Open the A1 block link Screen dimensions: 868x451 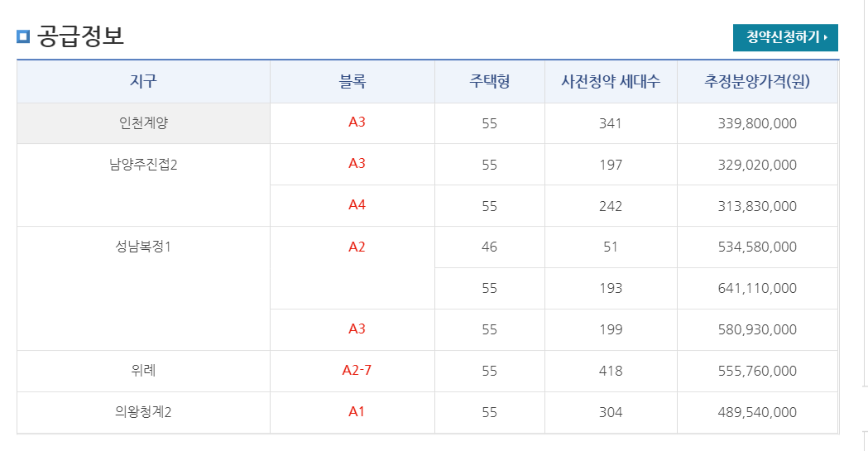(x=357, y=412)
